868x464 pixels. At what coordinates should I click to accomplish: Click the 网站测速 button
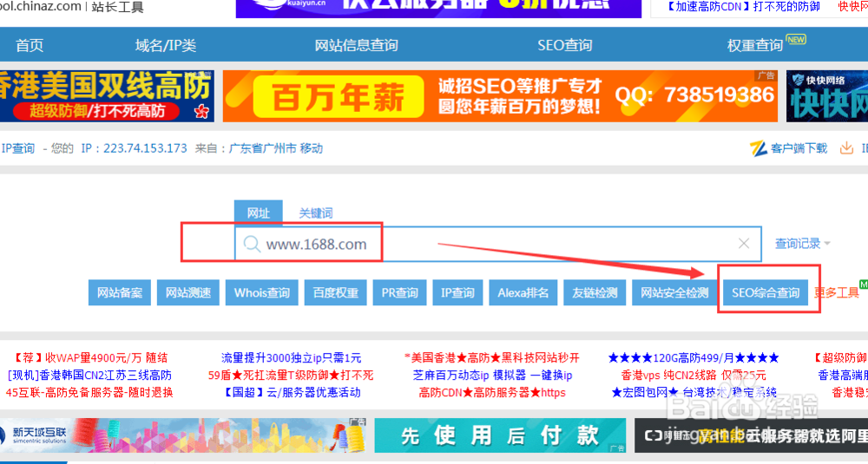pyautogui.click(x=188, y=292)
